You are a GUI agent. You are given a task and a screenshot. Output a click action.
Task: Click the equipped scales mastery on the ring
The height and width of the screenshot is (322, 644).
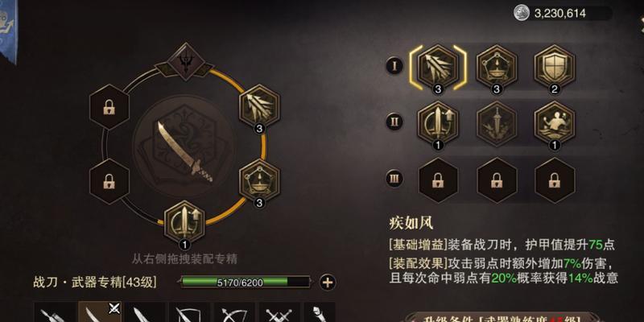click(259, 180)
